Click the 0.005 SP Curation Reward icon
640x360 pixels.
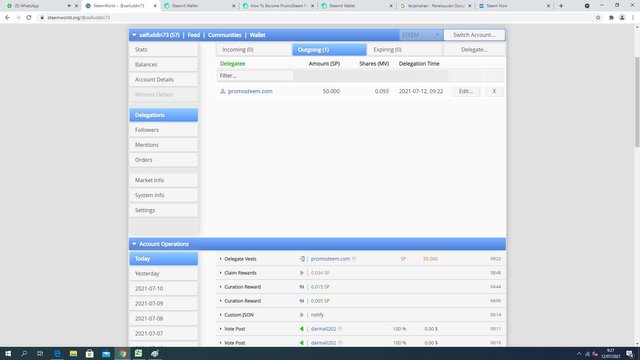pos(302,301)
